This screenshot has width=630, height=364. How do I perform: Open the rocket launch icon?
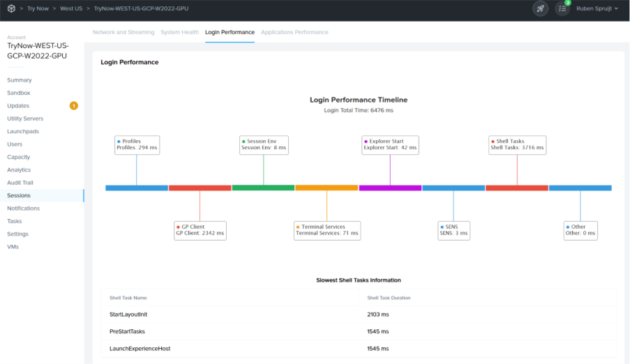[x=540, y=8]
